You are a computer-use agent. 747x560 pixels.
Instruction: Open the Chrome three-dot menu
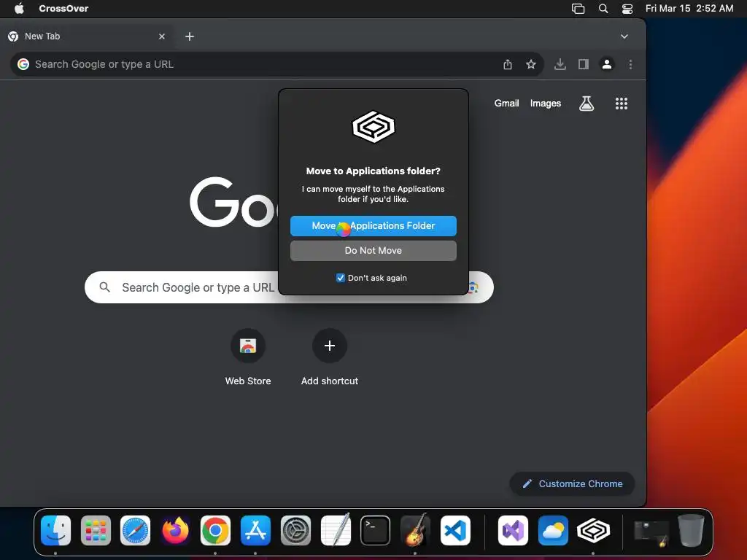(630, 64)
